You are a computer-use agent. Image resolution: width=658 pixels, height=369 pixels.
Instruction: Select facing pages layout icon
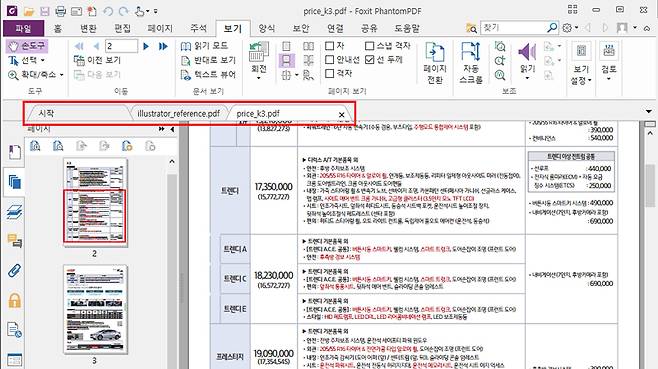[x=308, y=46]
